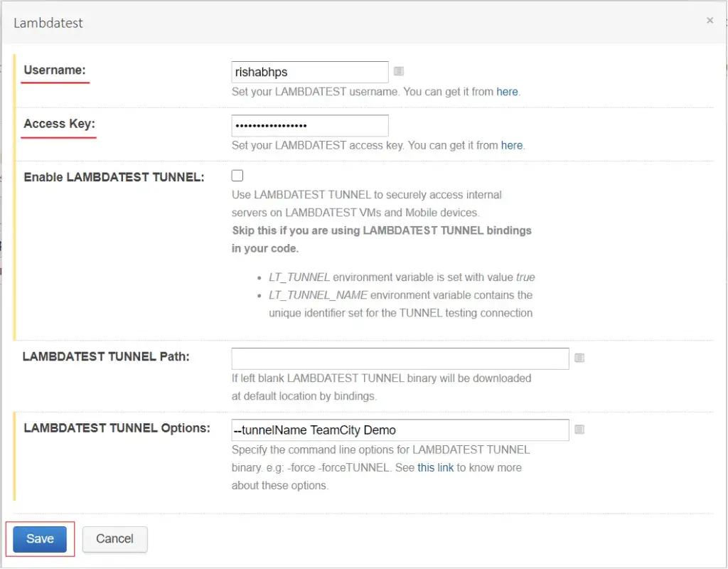The height and width of the screenshot is (569, 728).
Task: Click parameter icon next to TUNNEL Path field
Action: coord(579,358)
